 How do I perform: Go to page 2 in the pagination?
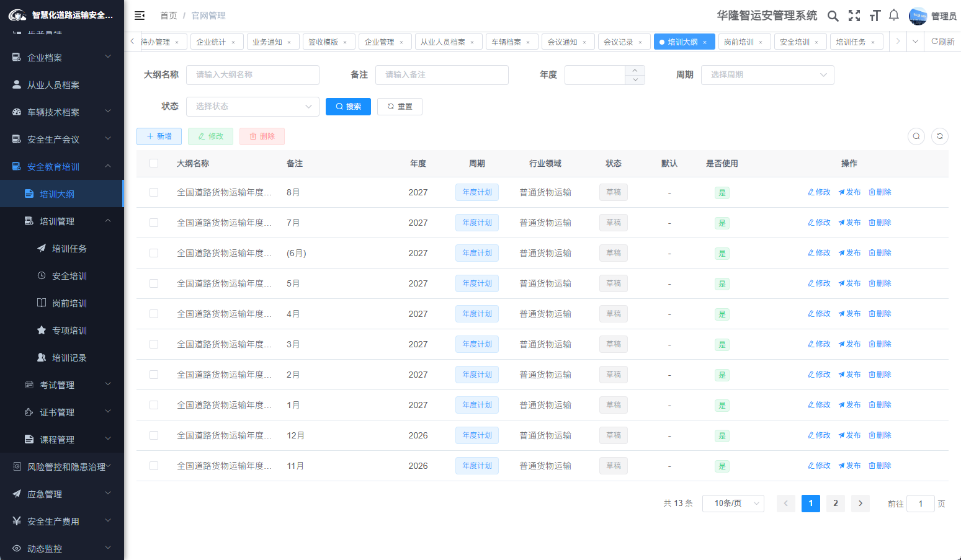click(x=836, y=504)
